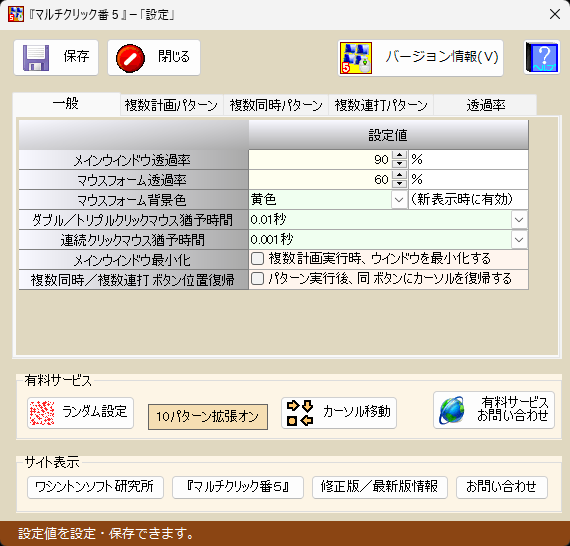Switch to the 複数計画パターン tab
This screenshot has height=546, width=570.
tap(171, 105)
